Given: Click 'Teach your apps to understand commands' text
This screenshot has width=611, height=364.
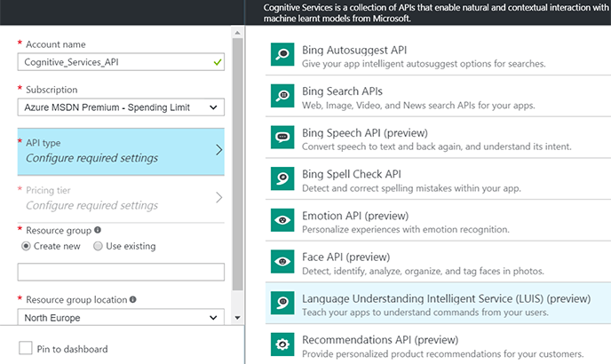Looking at the screenshot, I should (425, 313).
